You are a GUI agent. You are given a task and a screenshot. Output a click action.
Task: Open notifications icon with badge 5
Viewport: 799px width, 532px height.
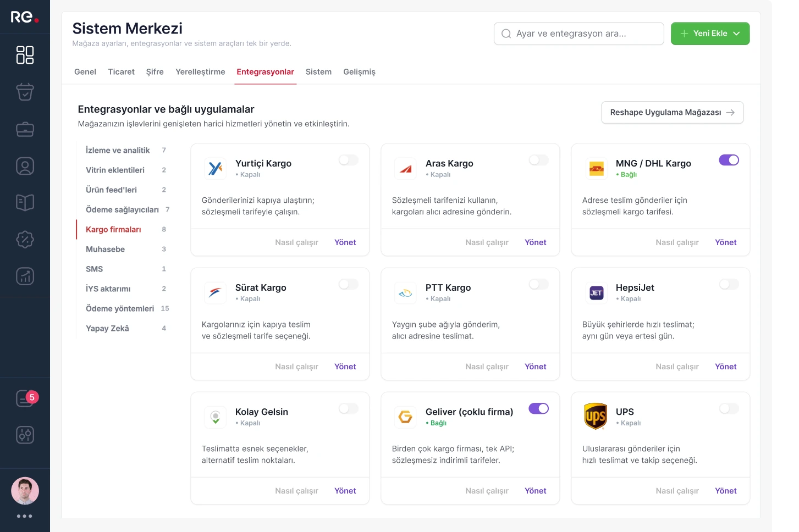26,398
